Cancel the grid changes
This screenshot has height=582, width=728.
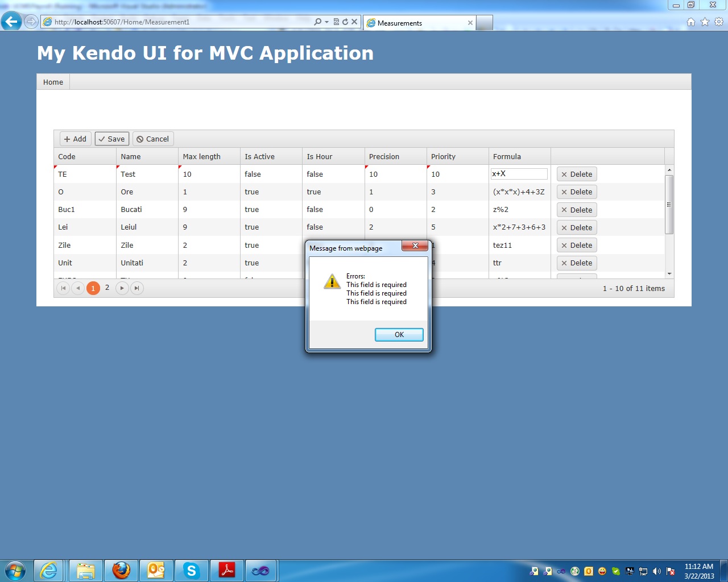click(153, 139)
